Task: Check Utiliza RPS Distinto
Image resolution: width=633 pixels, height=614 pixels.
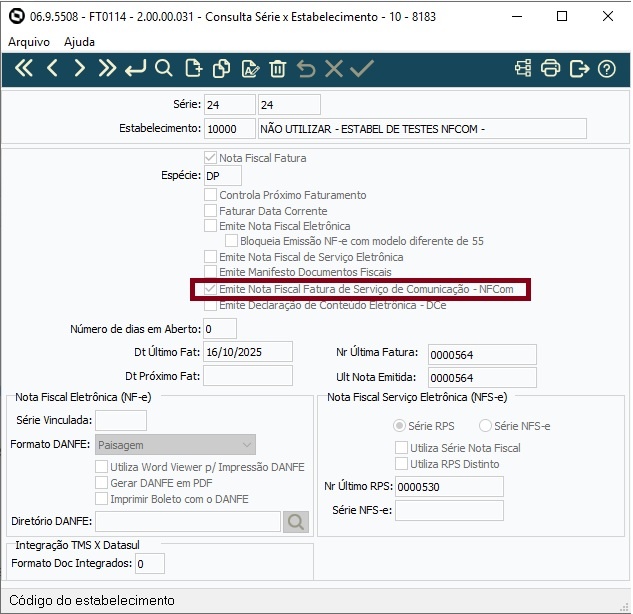Action: click(401, 464)
